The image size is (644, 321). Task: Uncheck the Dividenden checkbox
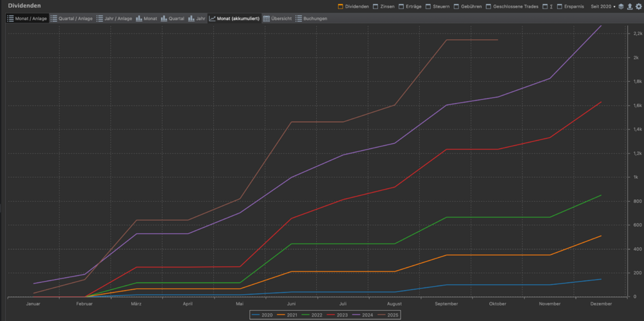point(341,6)
